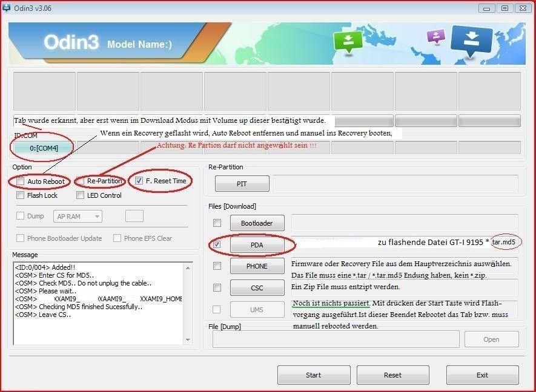Select the 0:[COM4] port box
Image resolution: width=536 pixels, height=392 pixels.
pyautogui.click(x=43, y=148)
